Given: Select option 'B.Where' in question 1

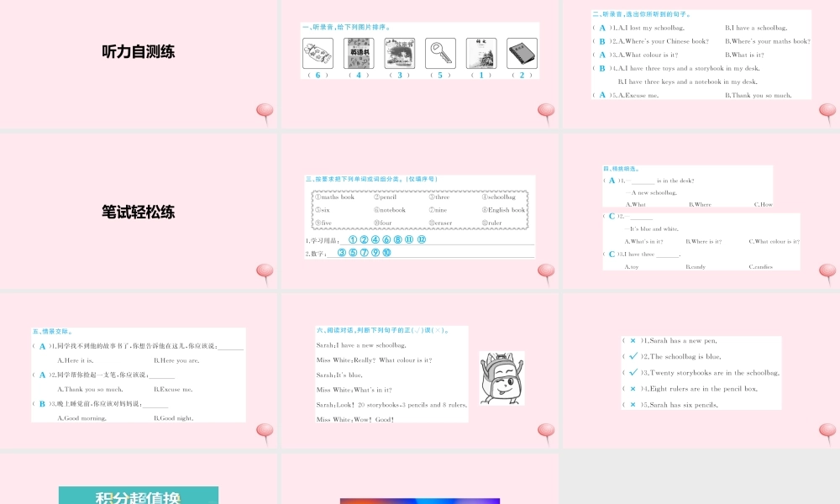Looking at the screenshot, I should click(x=700, y=205).
